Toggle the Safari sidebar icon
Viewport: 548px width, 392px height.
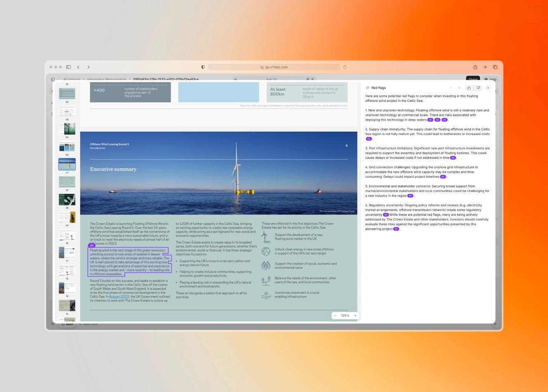pos(68,67)
